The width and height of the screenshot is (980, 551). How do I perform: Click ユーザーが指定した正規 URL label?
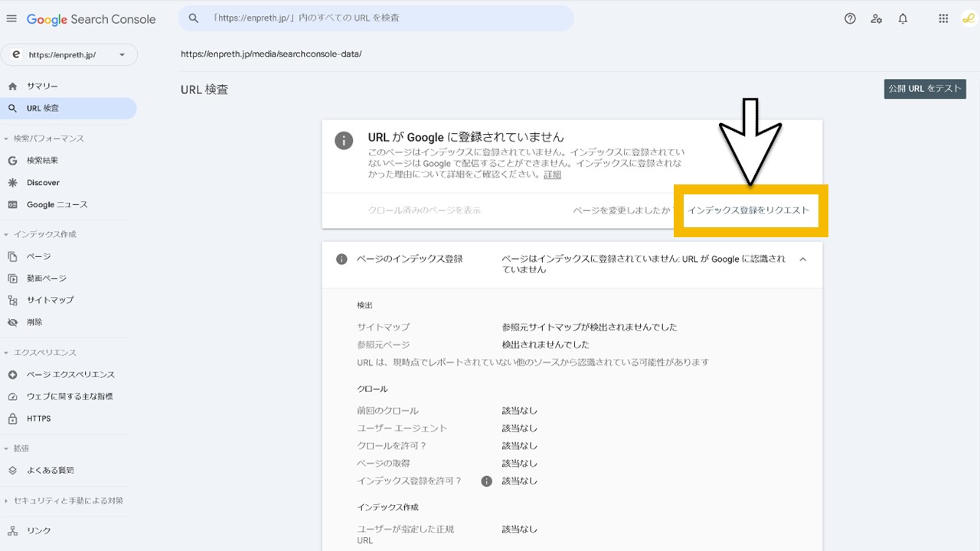tap(405, 535)
